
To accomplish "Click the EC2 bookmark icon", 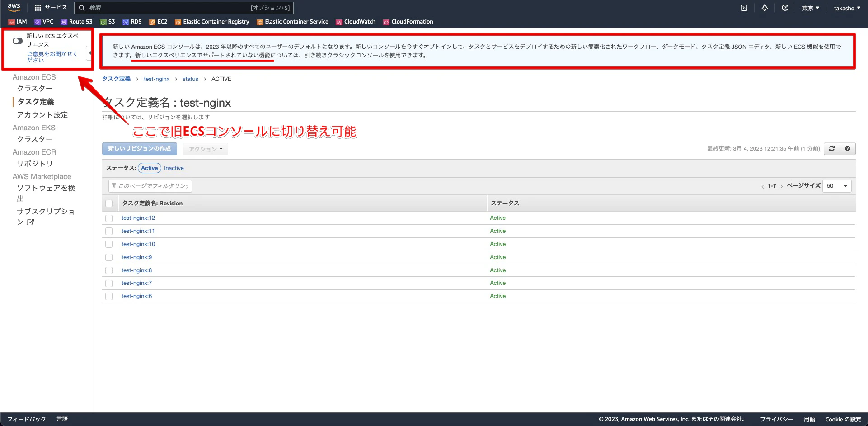I will tap(152, 22).
